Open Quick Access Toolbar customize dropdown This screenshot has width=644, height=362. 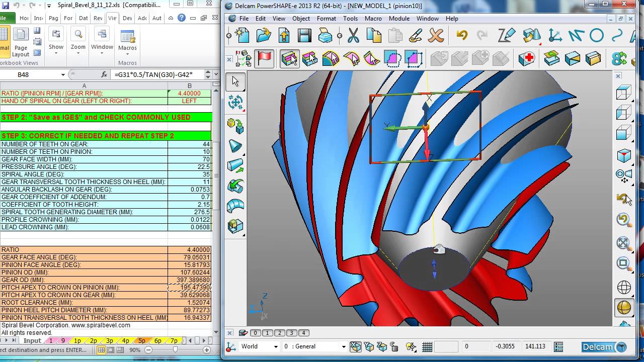[x=49, y=6]
